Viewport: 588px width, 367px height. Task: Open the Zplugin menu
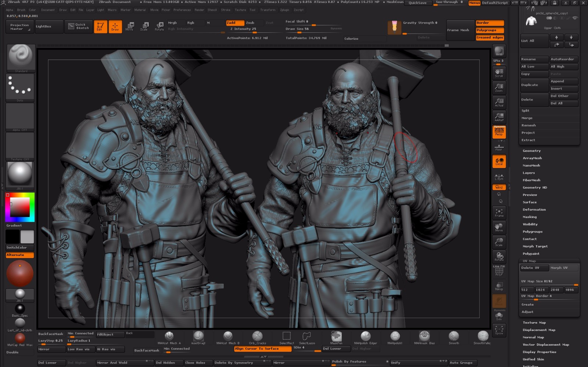coord(284,10)
